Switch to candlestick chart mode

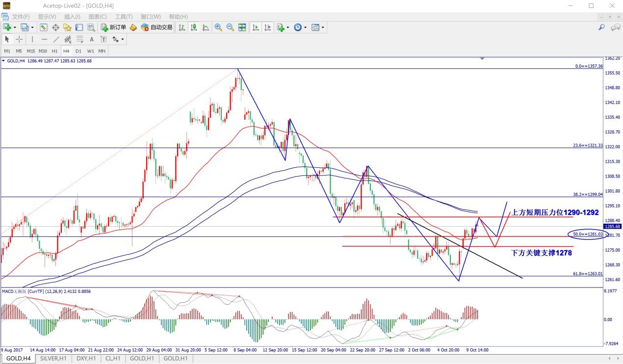click(x=194, y=27)
